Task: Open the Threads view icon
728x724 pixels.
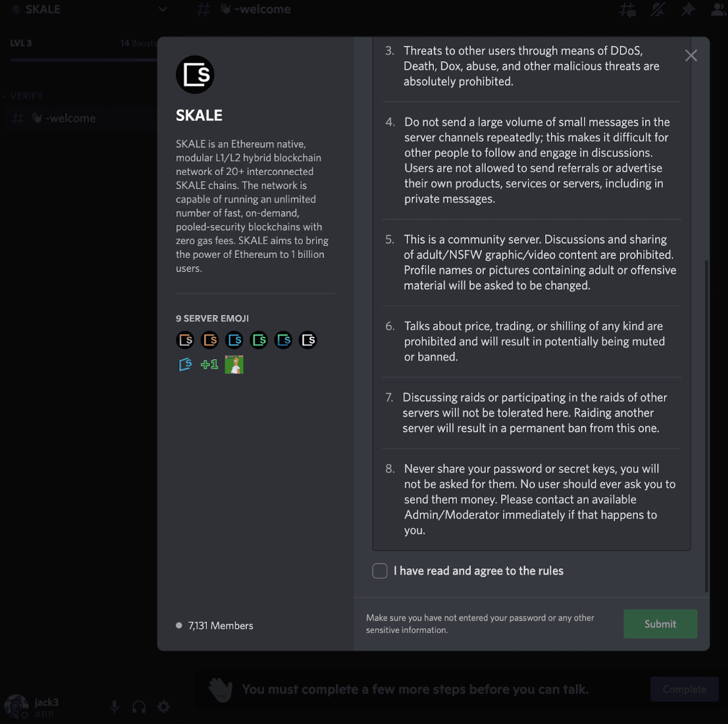Action: click(x=627, y=9)
